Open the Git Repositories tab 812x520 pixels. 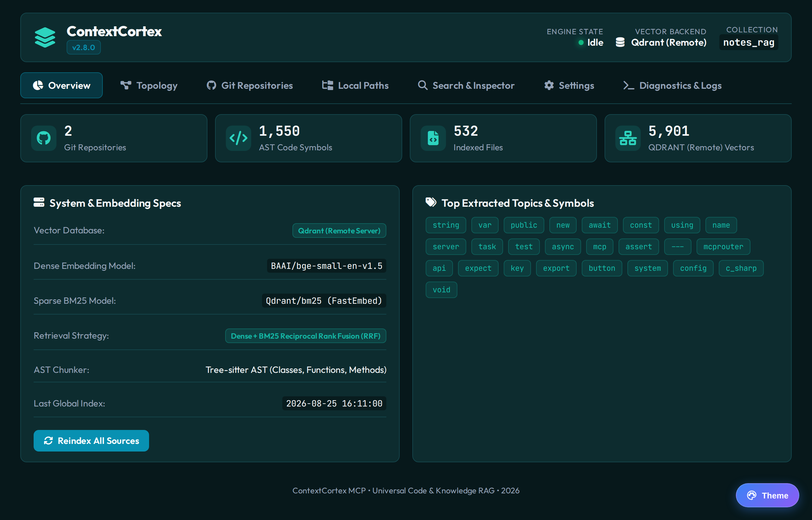tap(250, 85)
